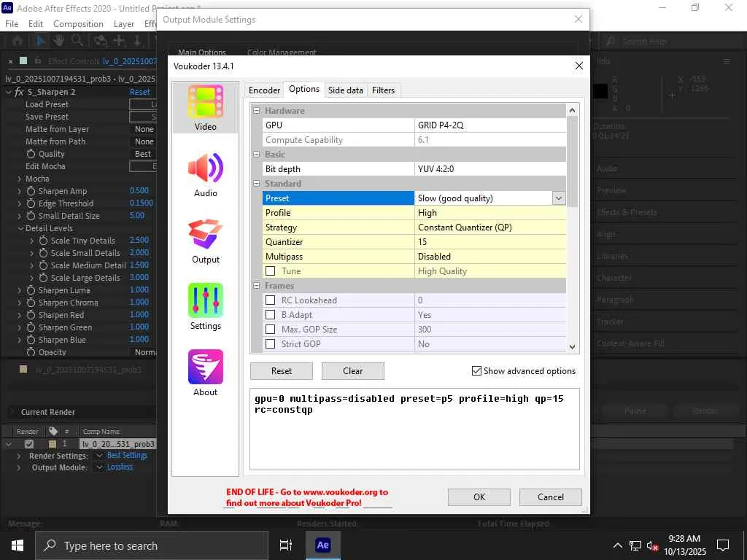Click stopwatch icon for Sharpen Blue
747x560 pixels.
(x=31, y=340)
